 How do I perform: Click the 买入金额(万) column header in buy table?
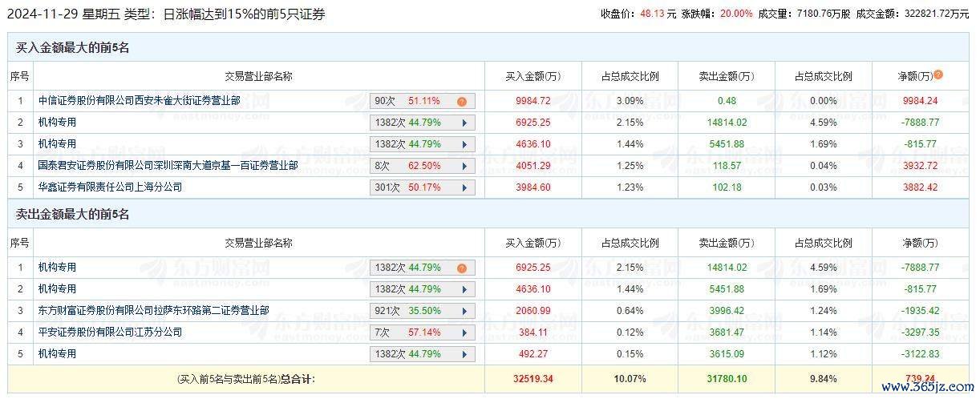533,77
